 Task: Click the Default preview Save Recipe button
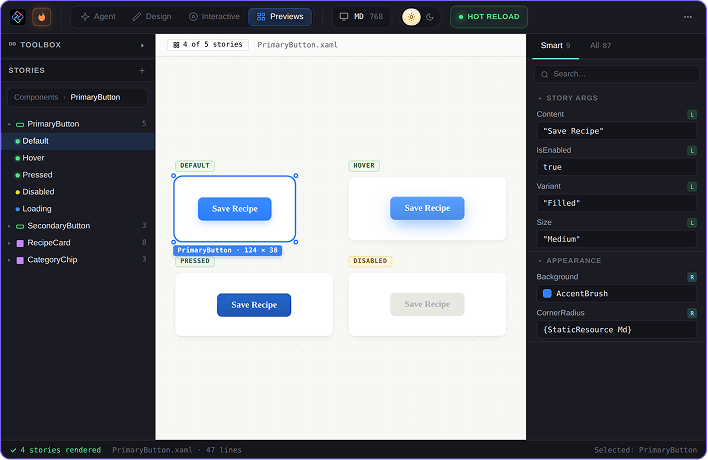click(234, 209)
